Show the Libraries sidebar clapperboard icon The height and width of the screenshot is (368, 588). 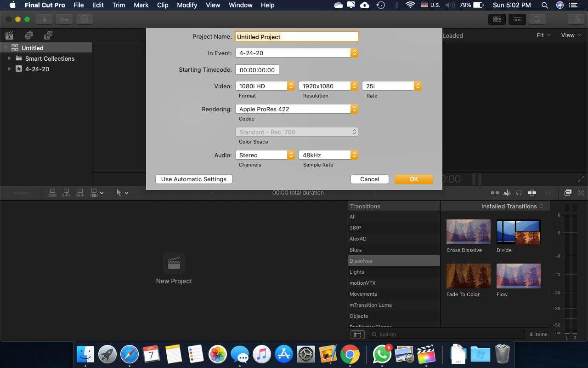[x=9, y=35]
